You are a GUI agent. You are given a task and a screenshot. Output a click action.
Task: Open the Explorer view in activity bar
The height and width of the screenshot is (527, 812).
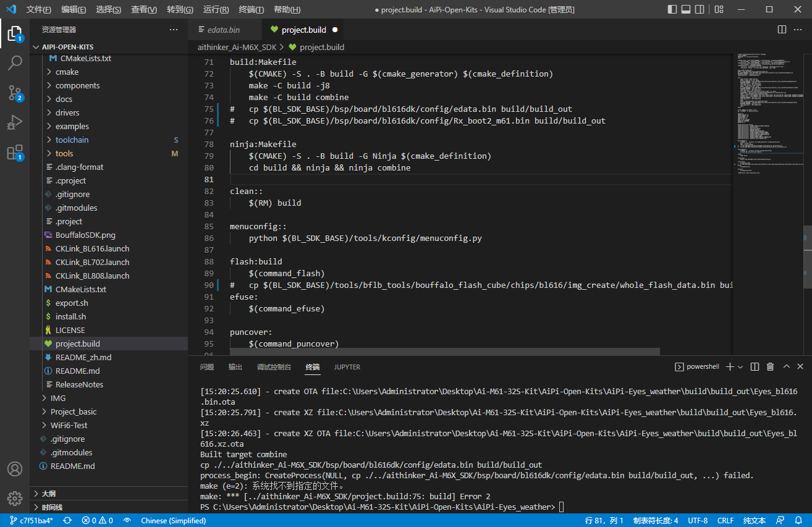click(15, 33)
